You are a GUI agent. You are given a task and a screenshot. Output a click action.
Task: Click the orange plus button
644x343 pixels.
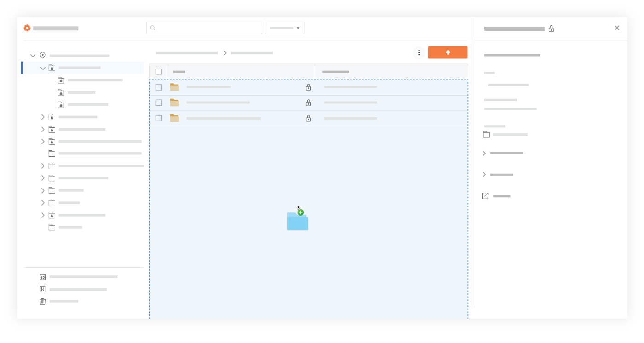(x=448, y=52)
